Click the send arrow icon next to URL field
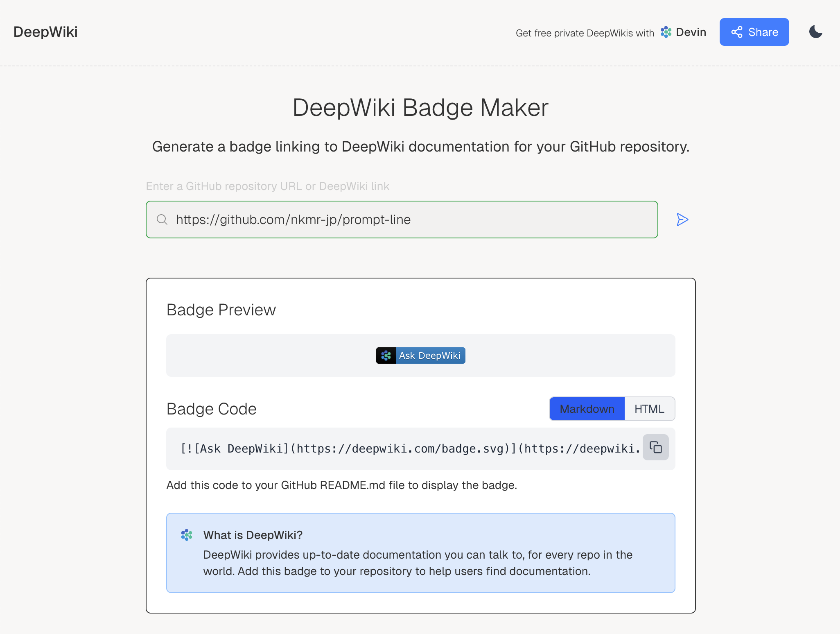 click(682, 220)
